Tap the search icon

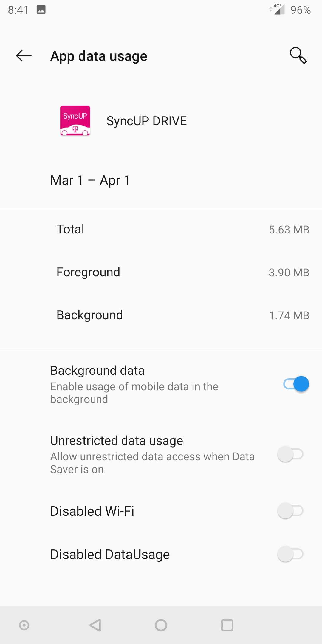(298, 56)
